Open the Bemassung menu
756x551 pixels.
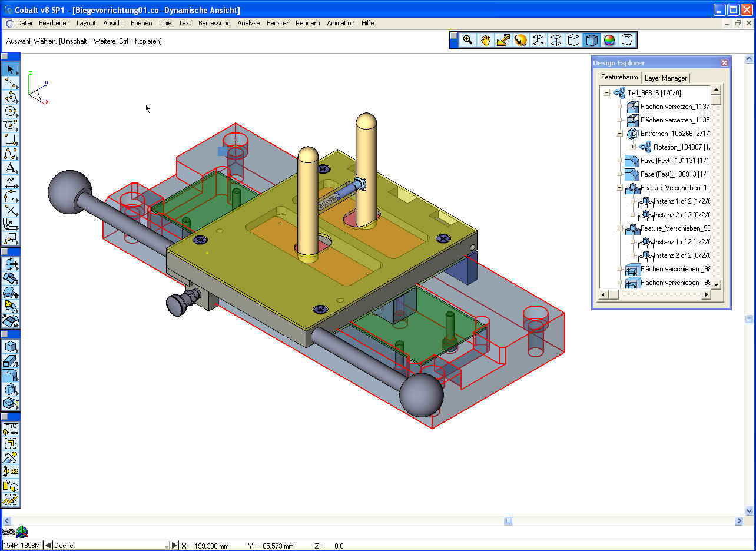pos(214,23)
